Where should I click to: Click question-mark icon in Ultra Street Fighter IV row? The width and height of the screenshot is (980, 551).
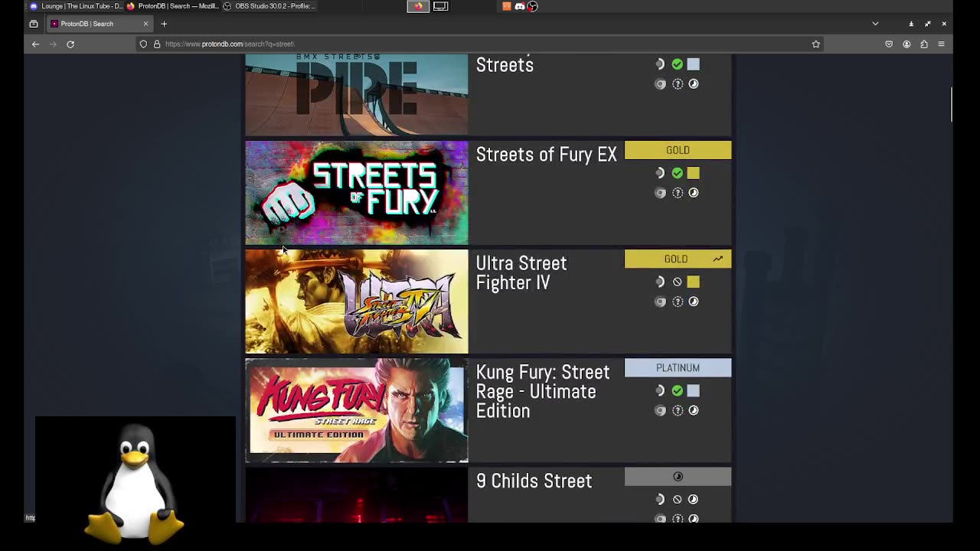pyautogui.click(x=677, y=302)
